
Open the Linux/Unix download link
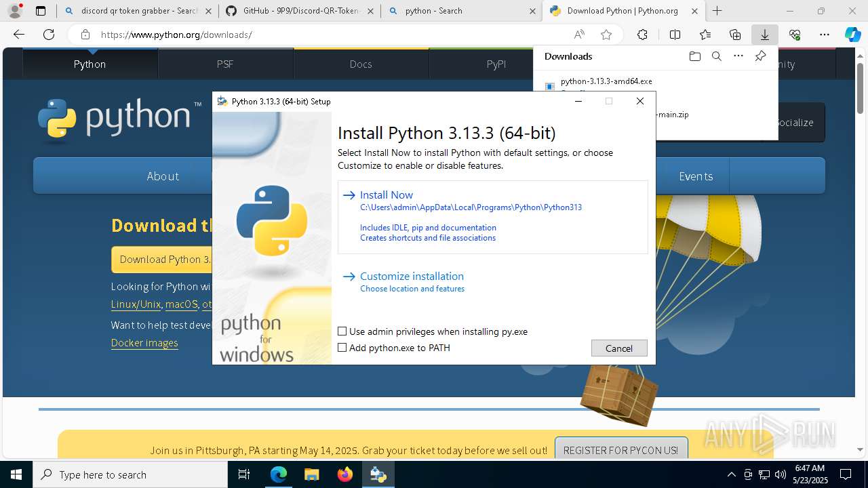click(x=136, y=304)
